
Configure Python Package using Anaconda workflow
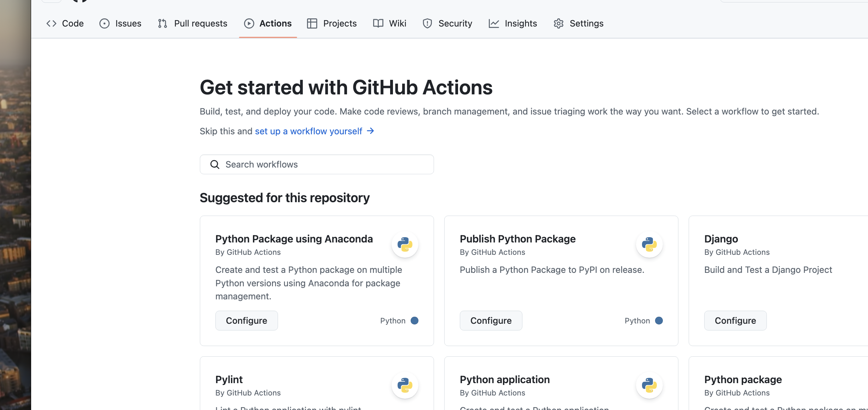point(247,321)
